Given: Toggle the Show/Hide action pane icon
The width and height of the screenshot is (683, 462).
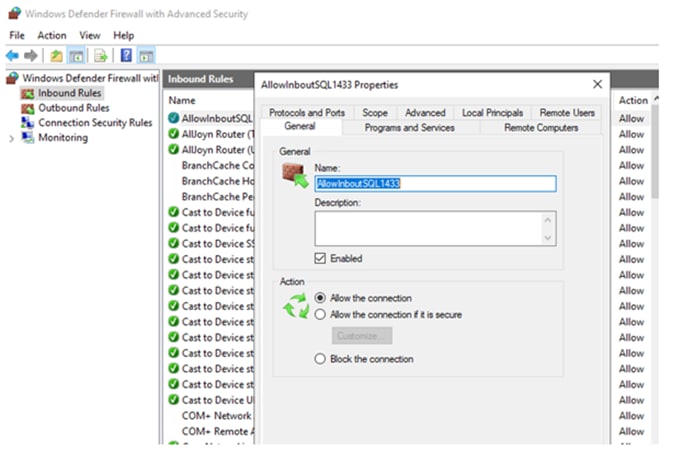Looking at the screenshot, I should (x=146, y=56).
